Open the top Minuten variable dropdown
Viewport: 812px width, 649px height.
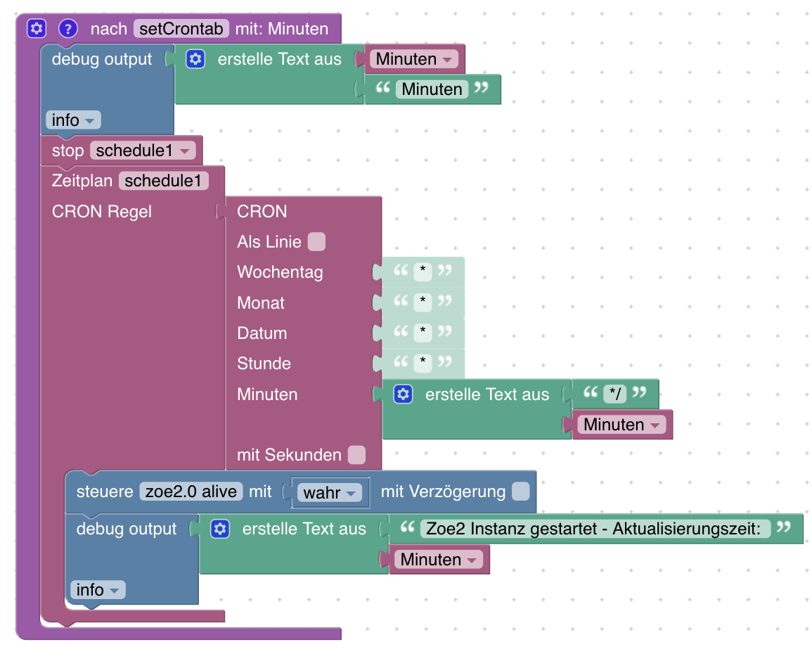pyautogui.click(x=413, y=59)
